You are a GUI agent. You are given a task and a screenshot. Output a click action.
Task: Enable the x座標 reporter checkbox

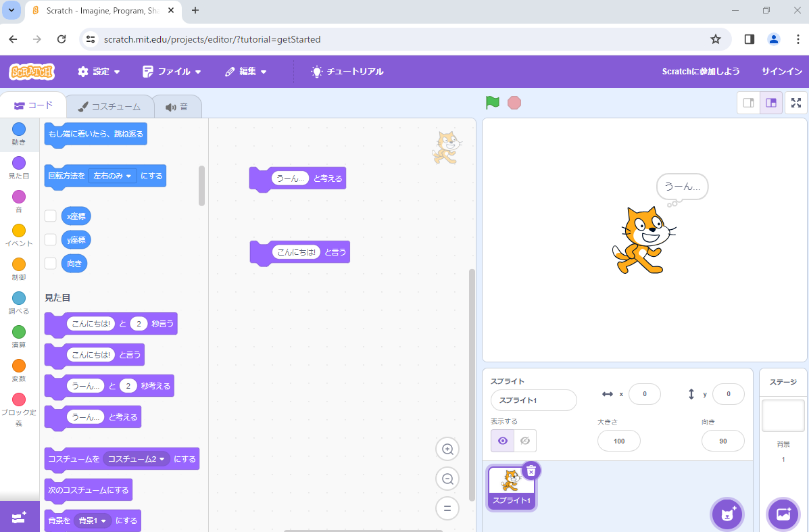pyautogui.click(x=50, y=216)
